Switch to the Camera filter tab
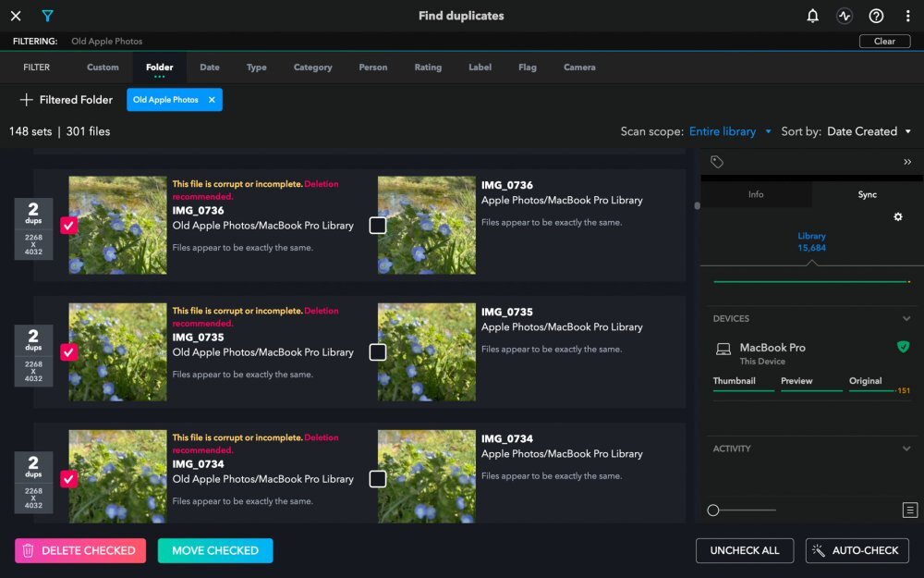 click(579, 68)
